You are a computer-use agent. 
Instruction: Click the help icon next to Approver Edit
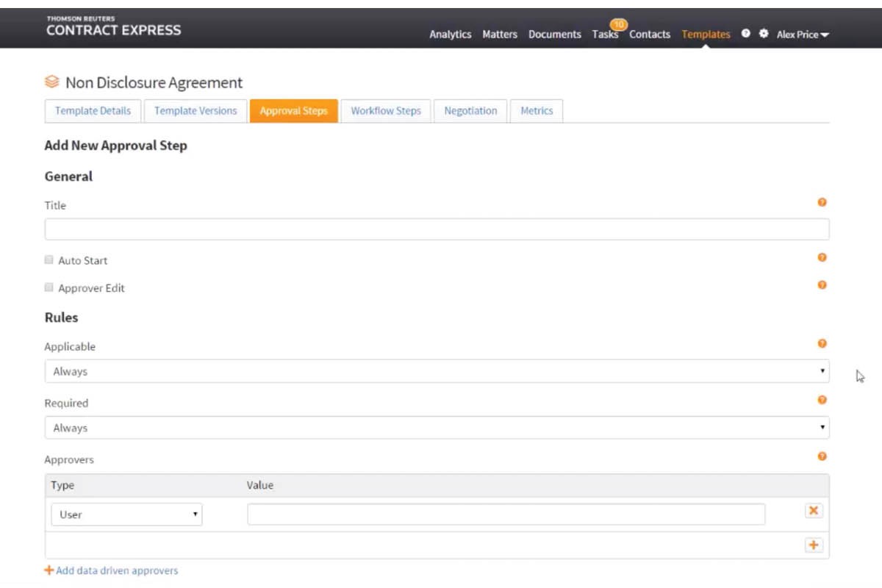click(822, 285)
